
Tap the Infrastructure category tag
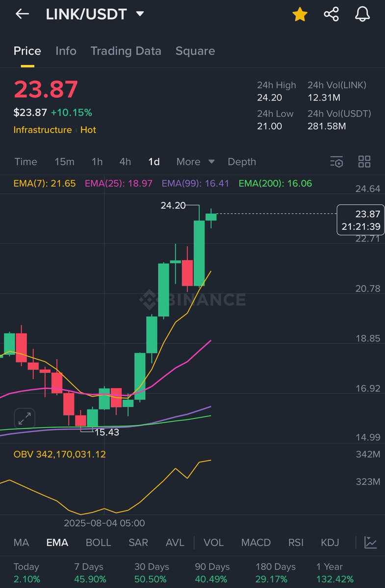click(x=43, y=130)
